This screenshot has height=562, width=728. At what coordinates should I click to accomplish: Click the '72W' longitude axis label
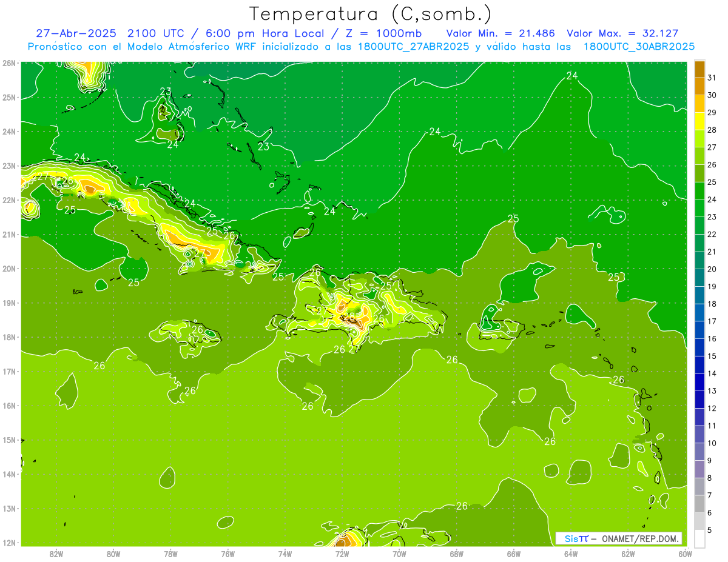coord(342,554)
